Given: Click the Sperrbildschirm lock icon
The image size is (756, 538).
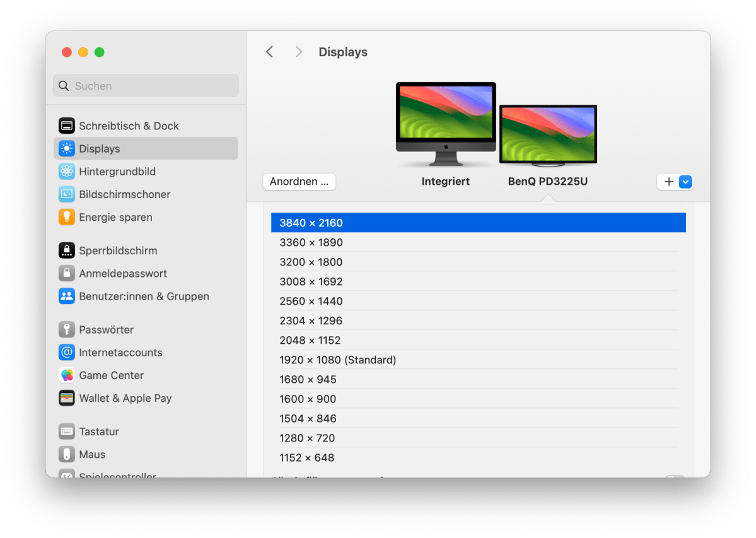Looking at the screenshot, I should (x=67, y=250).
